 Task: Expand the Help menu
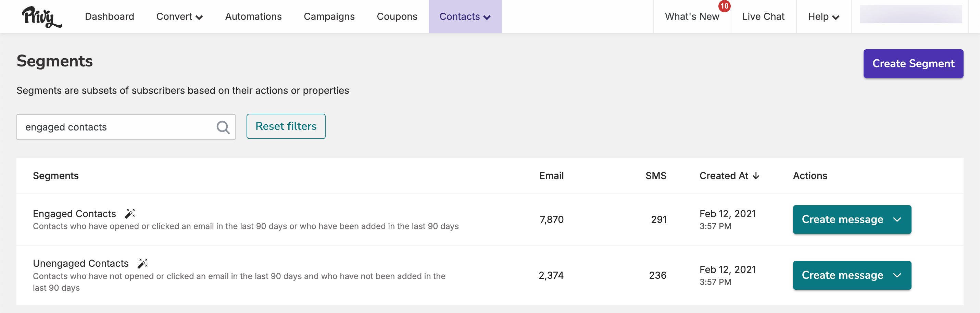point(823,17)
